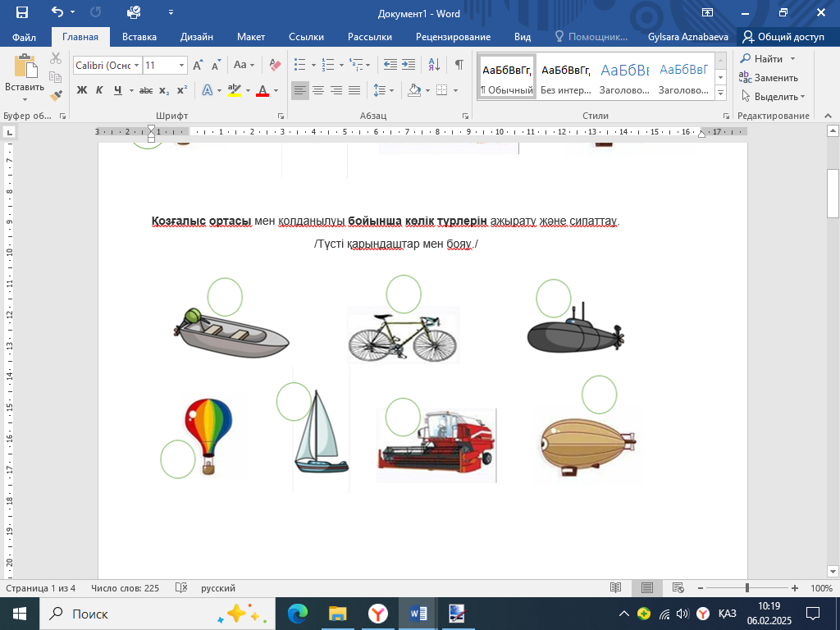Click the zoom slider in status bar
Viewport: 840px width, 630px height.
coord(746,588)
